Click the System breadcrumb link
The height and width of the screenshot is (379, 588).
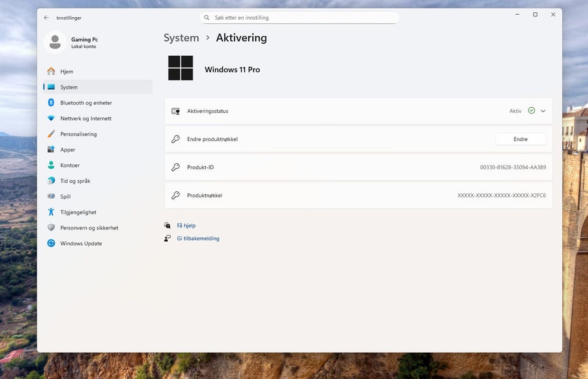pos(181,38)
